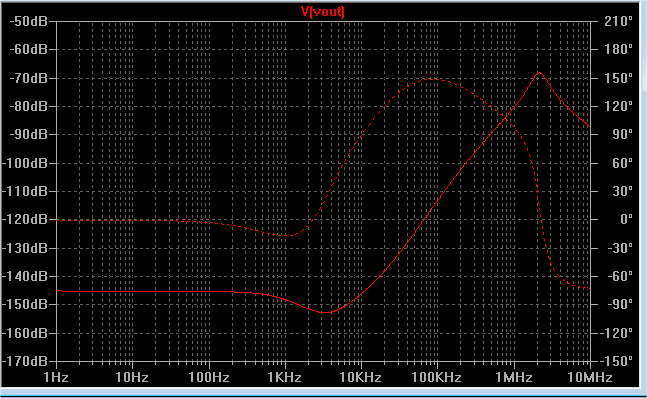
Task: Pick the 1KHz frequency axis label
Action: (x=285, y=377)
